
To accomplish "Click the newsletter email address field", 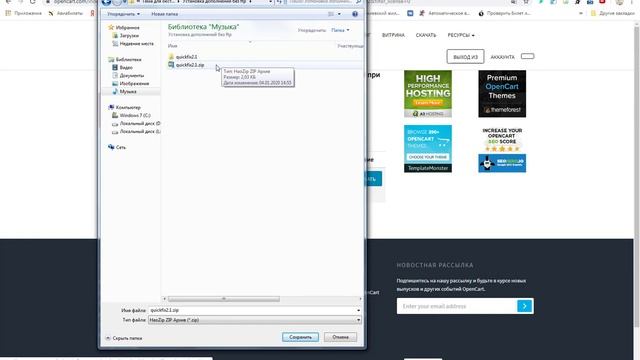I will pos(456,306).
